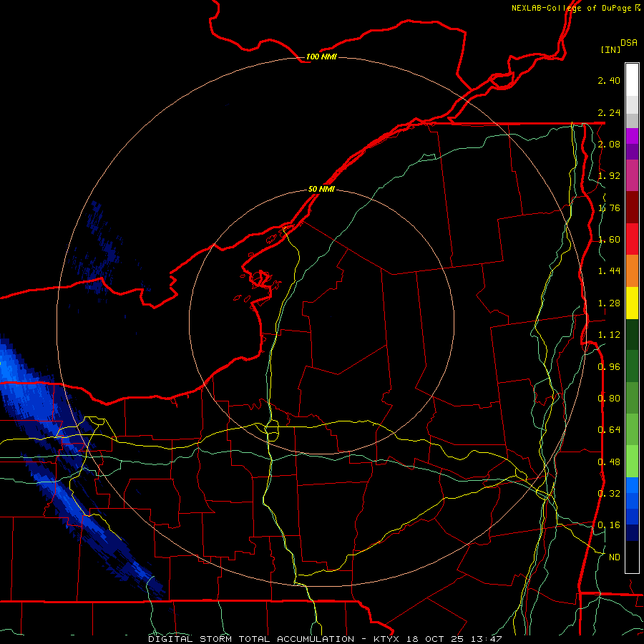Click the 0.16 legend value
Image resolution: width=644 pixels, height=644 pixels.
(x=609, y=525)
